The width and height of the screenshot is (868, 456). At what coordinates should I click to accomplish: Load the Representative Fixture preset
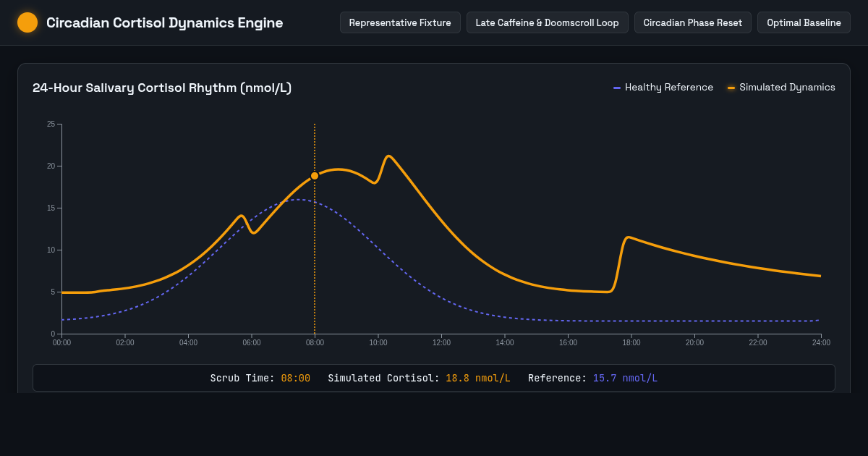pyautogui.click(x=400, y=22)
